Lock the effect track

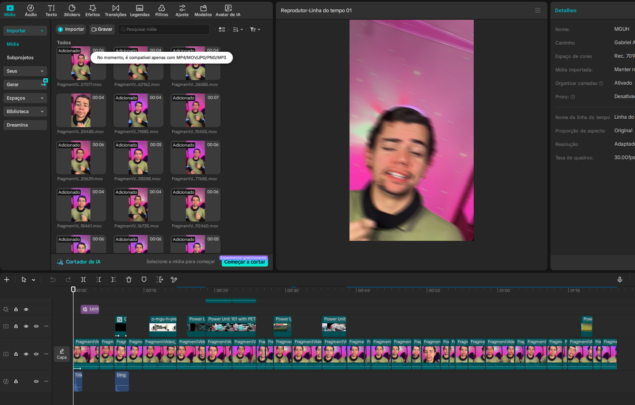16,309
